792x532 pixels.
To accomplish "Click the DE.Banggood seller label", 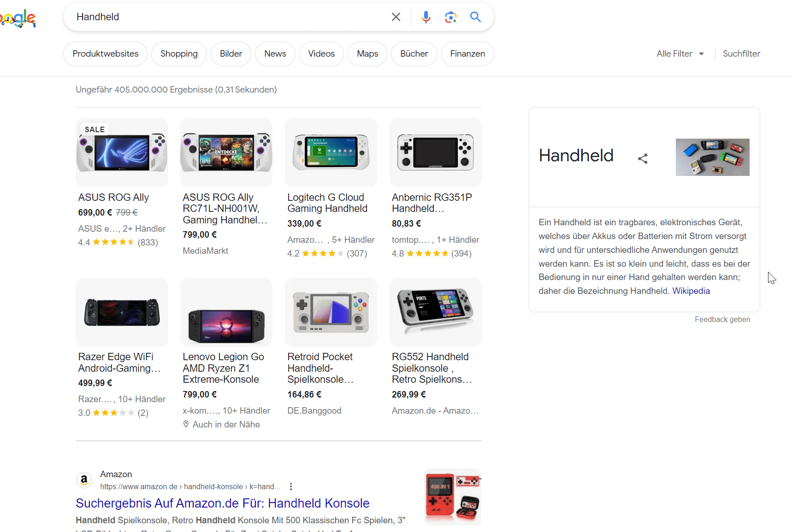I will (x=314, y=411).
